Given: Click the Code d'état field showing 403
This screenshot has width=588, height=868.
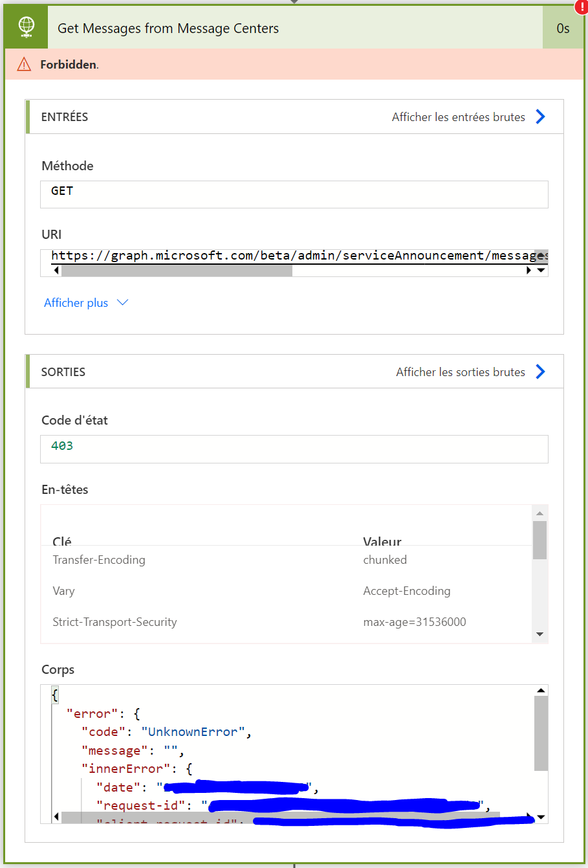Looking at the screenshot, I should pos(294,449).
